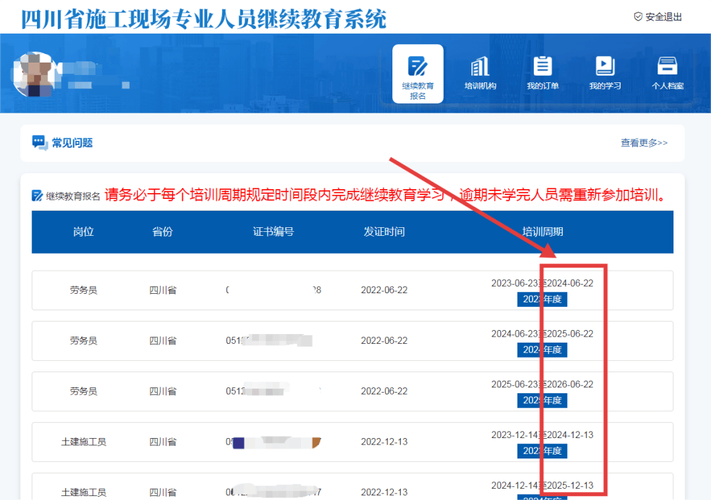Click the 省份 column header
The width and height of the screenshot is (711, 500).
162,232
